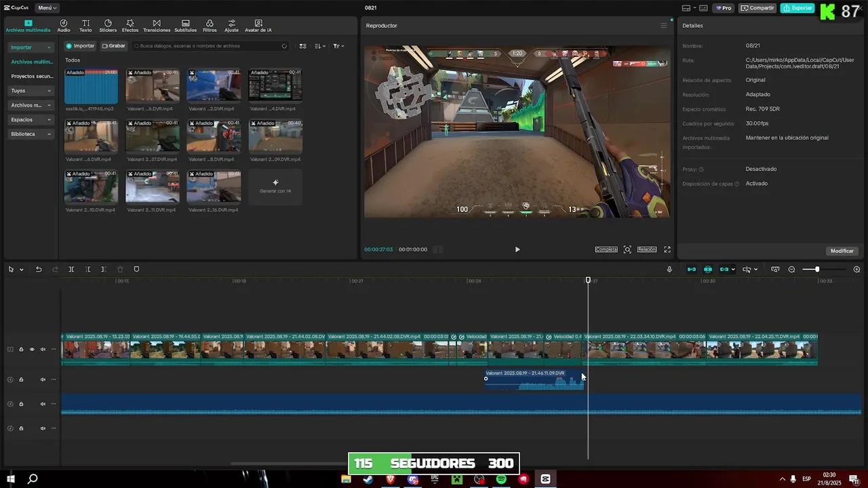This screenshot has height=488, width=868.
Task: Undo the last action
Action: (39, 270)
